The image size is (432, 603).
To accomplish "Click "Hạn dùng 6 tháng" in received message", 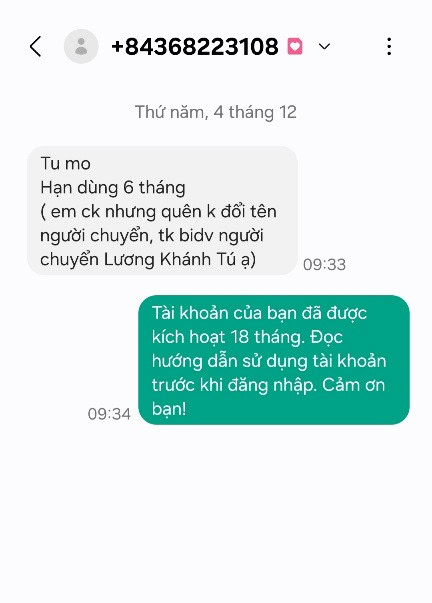I will (x=113, y=188).
